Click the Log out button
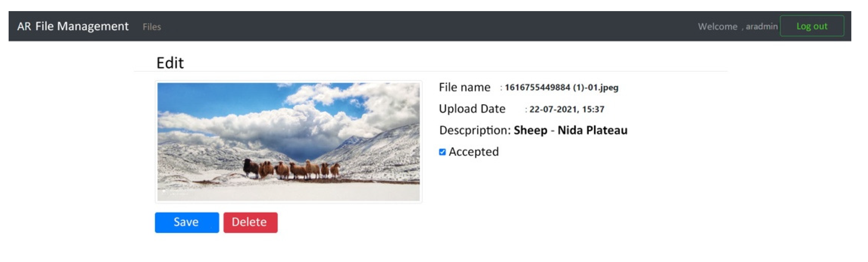Viewport: 868px width, 262px height. tap(811, 26)
